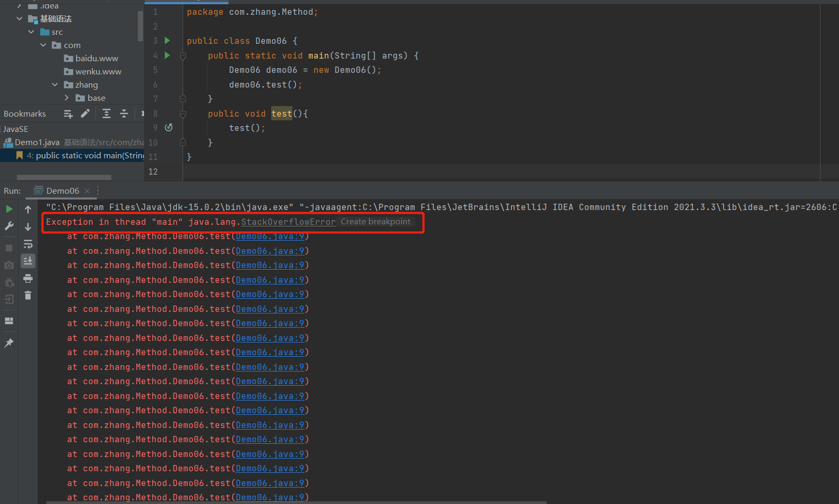Click the Bookmarks panel title
The height and width of the screenshot is (504, 839).
point(25,114)
